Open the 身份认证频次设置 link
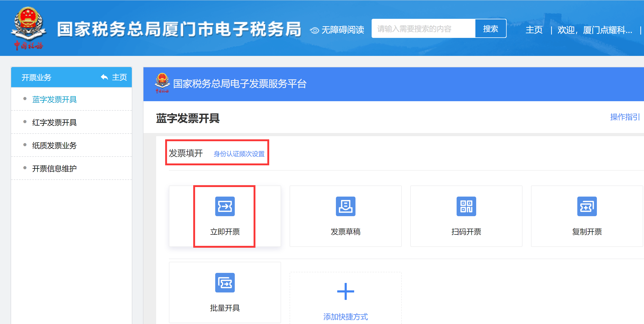 coord(239,154)
